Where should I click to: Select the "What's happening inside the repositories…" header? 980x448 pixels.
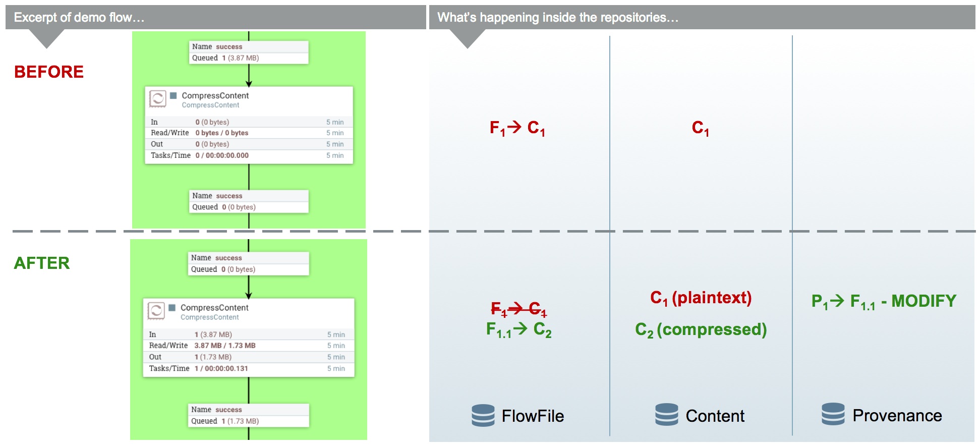pos(557,18)
